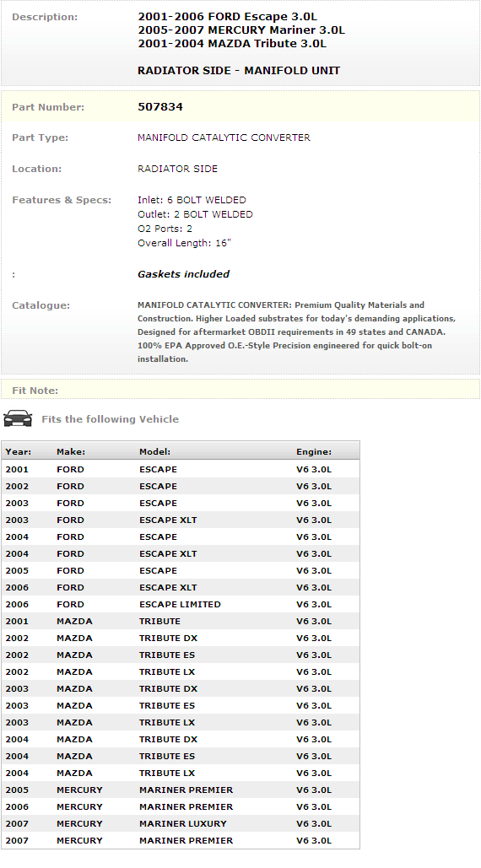
Task: Click the Engine column header
Action: tap(314, 452)
